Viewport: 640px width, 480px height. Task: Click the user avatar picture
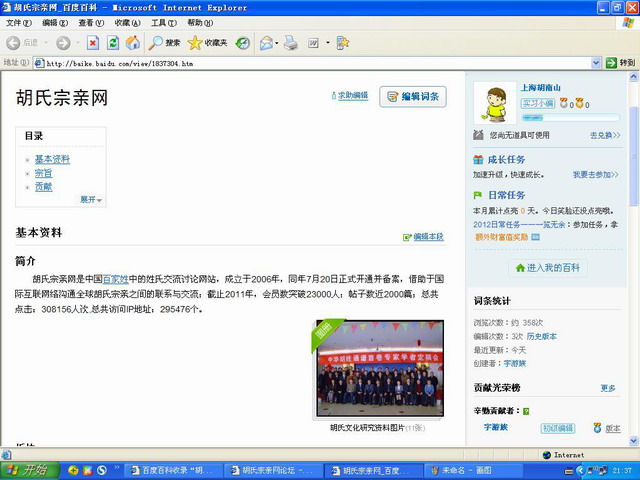point(494,104)
